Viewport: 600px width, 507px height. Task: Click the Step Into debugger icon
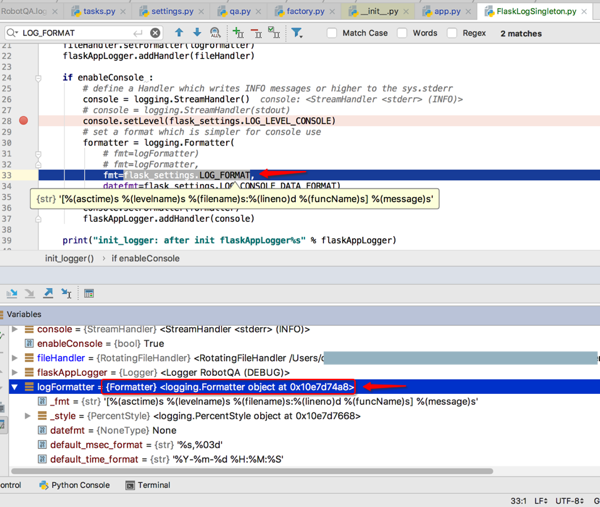[x=12, y=293]
